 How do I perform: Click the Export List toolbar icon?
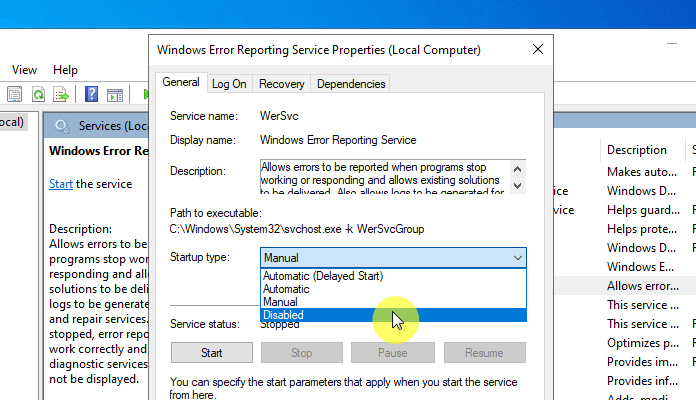pos(63,94)
